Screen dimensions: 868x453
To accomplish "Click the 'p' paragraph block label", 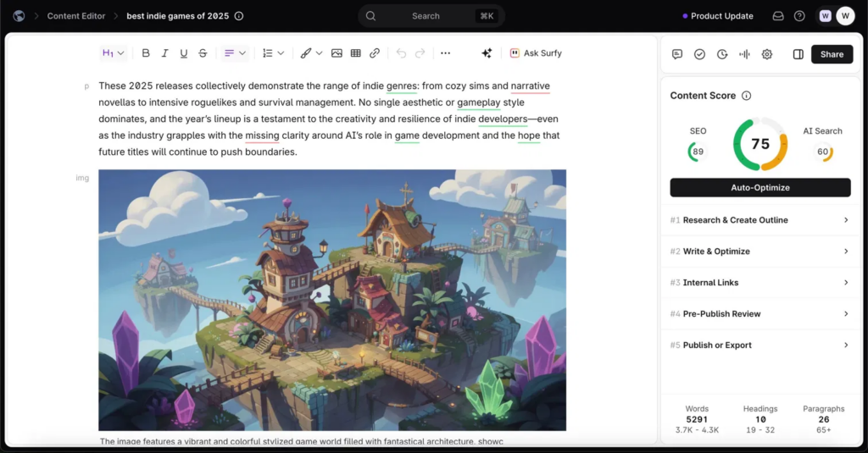I will pos(86,86).
